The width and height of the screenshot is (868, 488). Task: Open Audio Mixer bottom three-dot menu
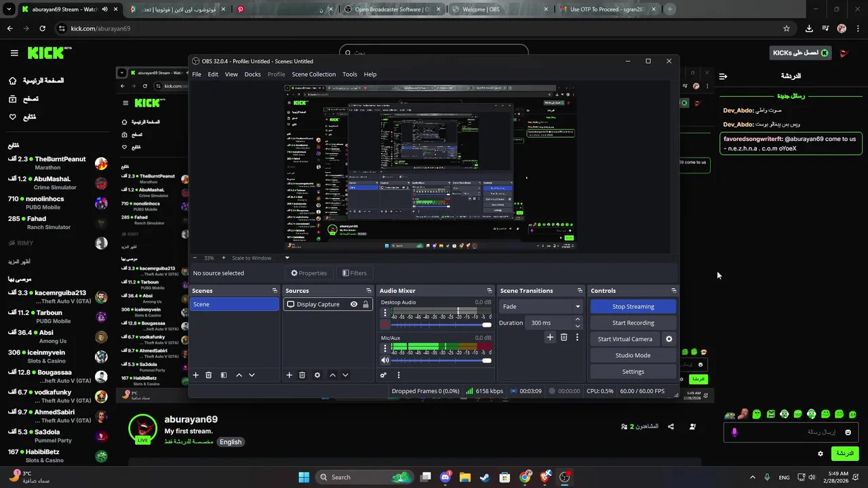point(399,375)
